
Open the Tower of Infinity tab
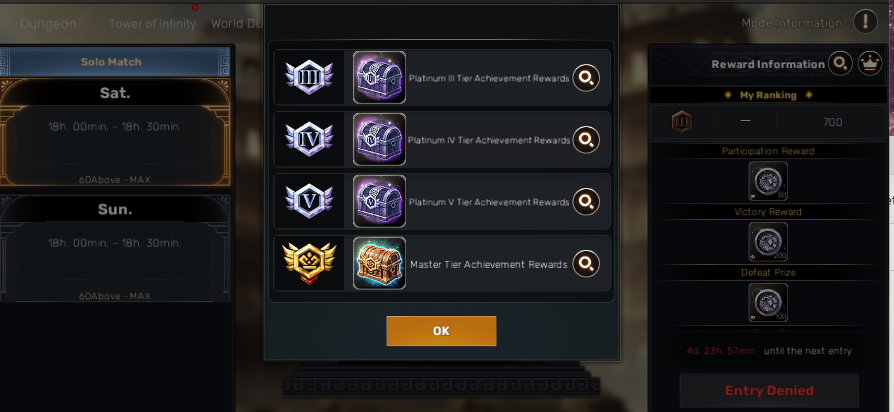[152, 24]
